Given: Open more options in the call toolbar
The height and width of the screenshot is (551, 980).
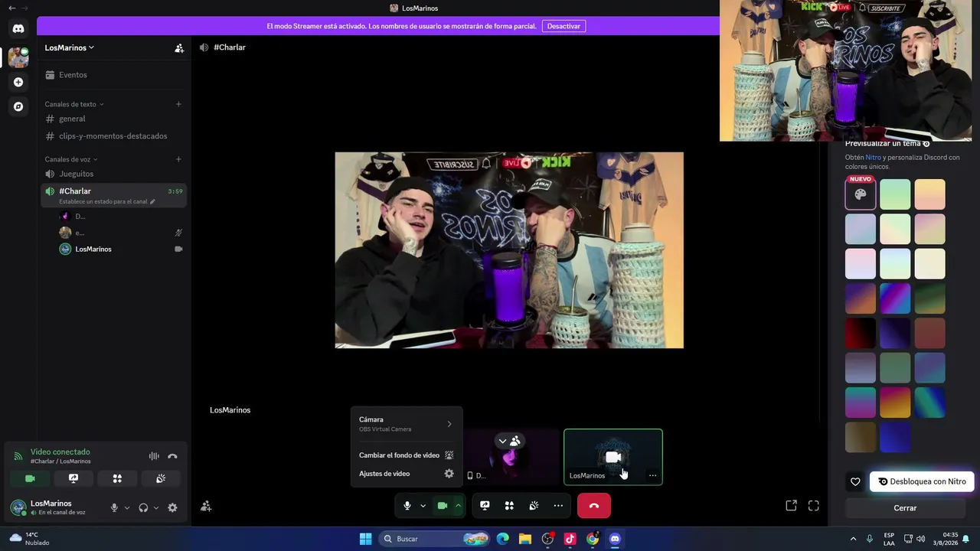Looking at the screenshot, I should tap(558, 506).
